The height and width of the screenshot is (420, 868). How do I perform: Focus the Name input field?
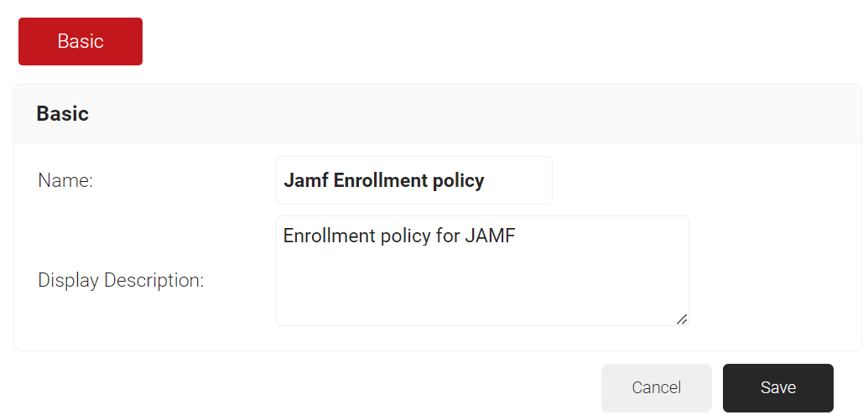[413, 180]
